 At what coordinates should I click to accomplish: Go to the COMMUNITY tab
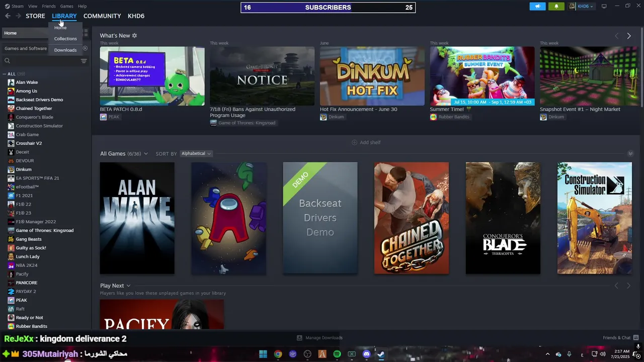click(x=102, y=16)
